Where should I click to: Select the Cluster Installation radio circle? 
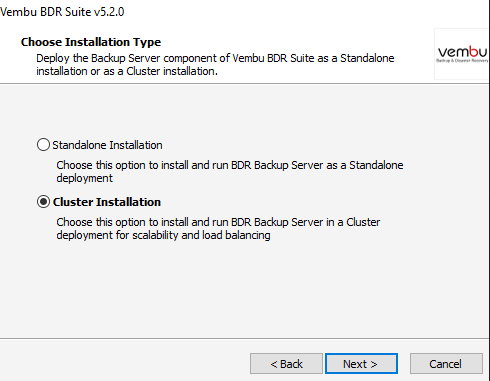coord(43,202)
